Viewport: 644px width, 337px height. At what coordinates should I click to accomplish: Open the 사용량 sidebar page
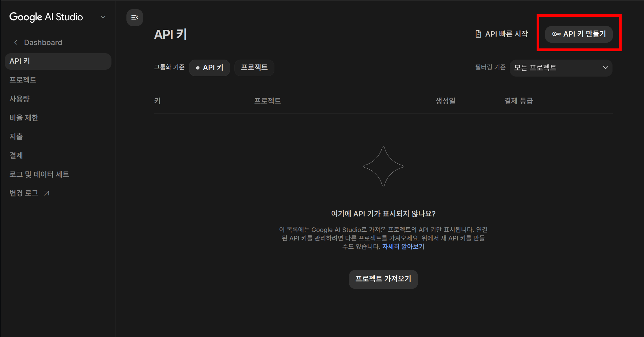20,99
